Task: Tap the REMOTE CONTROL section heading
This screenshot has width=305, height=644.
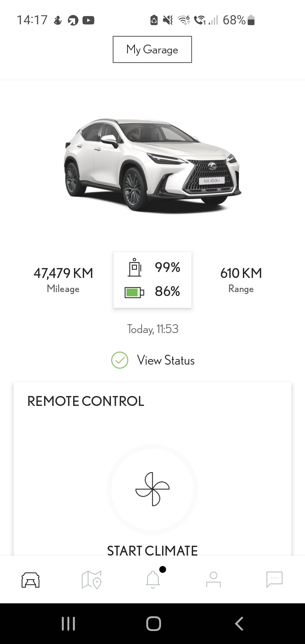Action: coord(86,401)
